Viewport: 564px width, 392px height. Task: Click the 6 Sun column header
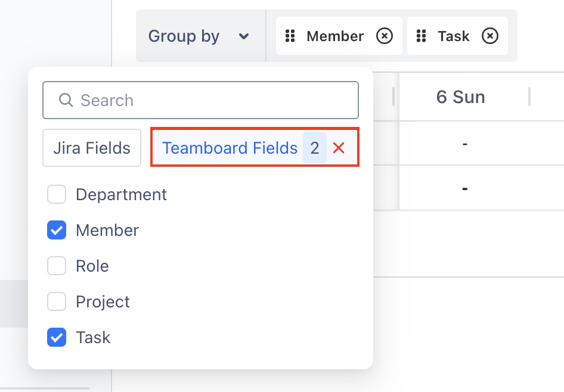coord(460,97)
